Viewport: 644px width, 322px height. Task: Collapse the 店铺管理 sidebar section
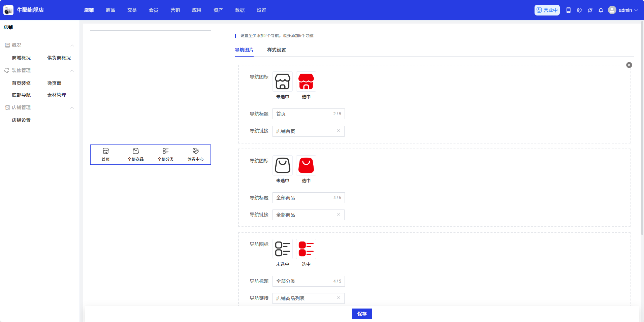coord(72,107)
